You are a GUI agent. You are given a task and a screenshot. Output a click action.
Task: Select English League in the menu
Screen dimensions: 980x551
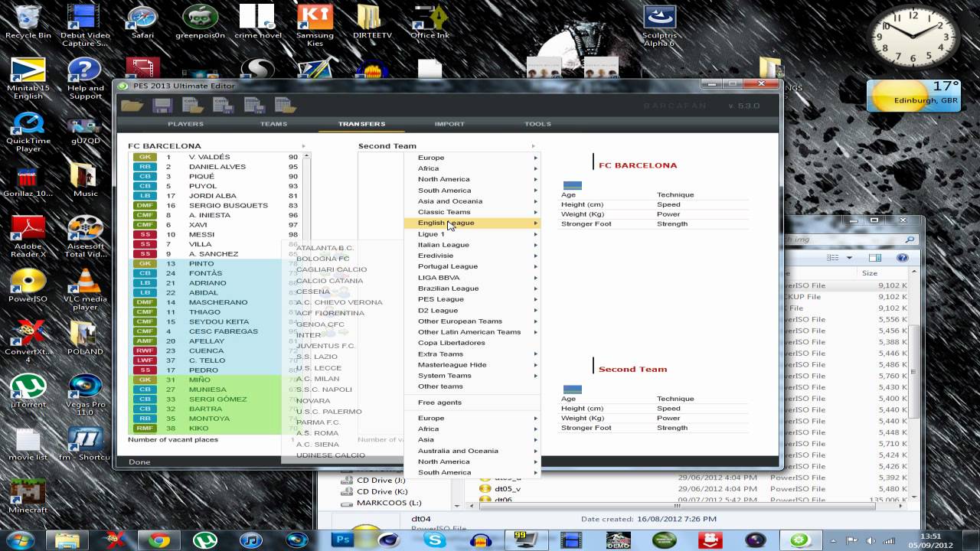[x=472, y=223]
